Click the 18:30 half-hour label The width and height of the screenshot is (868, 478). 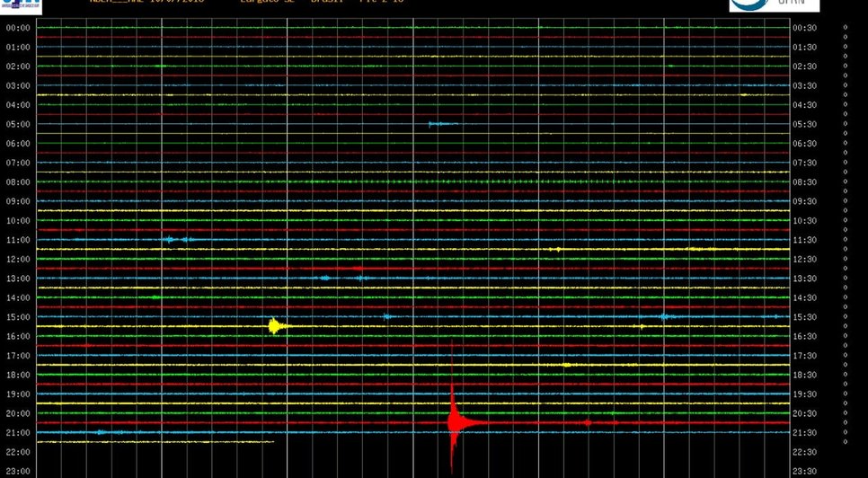(805, 375)
